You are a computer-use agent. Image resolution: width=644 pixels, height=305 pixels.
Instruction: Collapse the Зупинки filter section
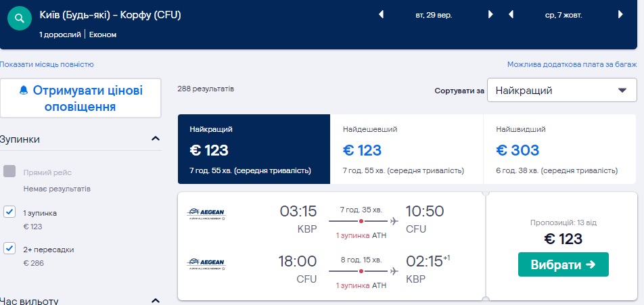(x=156, y=139)
